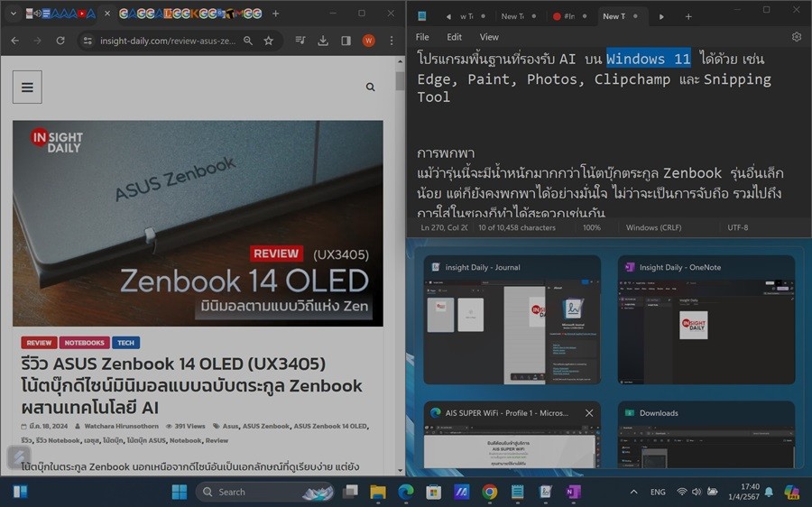This screenshot has height=507, width=812.
Task: Reload the page in Chrome
Action: (60, 41)
